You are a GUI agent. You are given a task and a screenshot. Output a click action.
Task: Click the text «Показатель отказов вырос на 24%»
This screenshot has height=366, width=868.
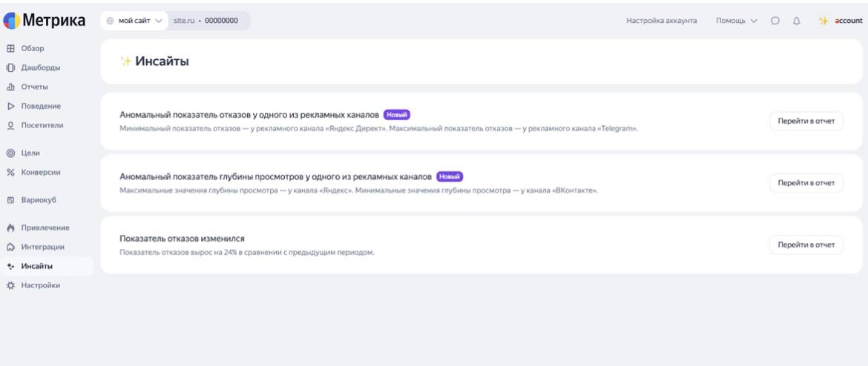click(x=247, y=253)
